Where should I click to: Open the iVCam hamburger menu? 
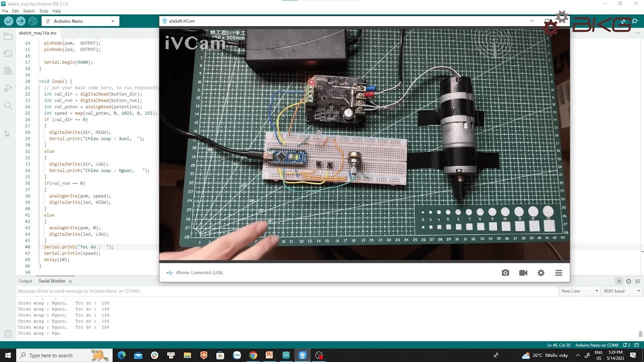click(x=558, y=273)
